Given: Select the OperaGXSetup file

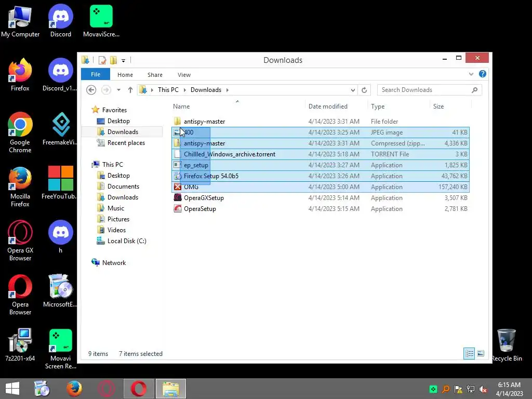Looking at the screenshot, I should pos(321,198).
